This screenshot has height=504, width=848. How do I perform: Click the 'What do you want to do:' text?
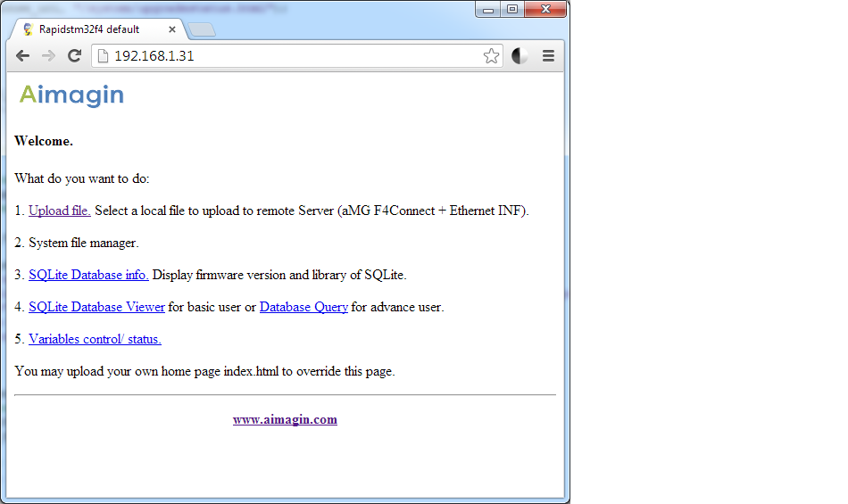coord(82,178)
